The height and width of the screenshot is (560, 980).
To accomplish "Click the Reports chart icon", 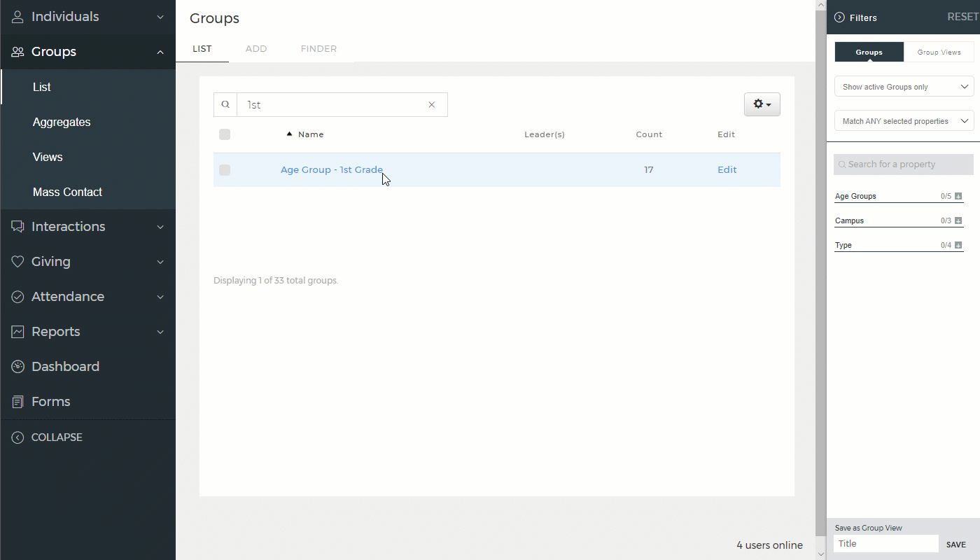I will [18, 332].
